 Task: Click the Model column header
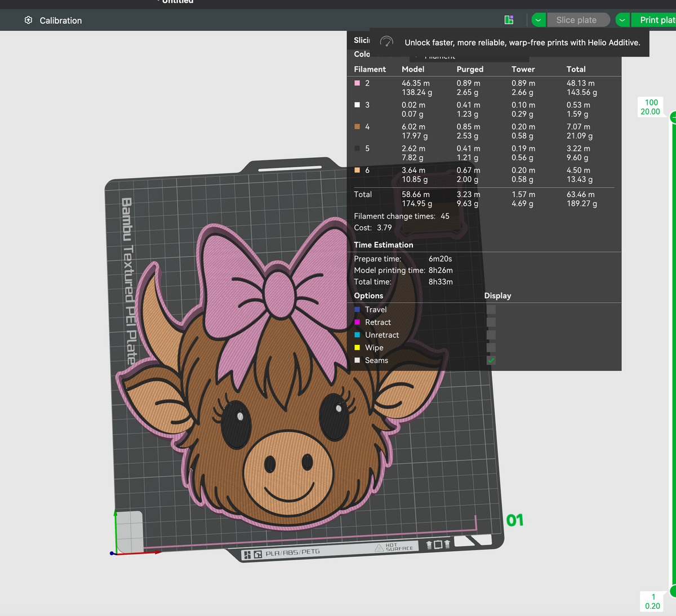[x=413, y=69]
